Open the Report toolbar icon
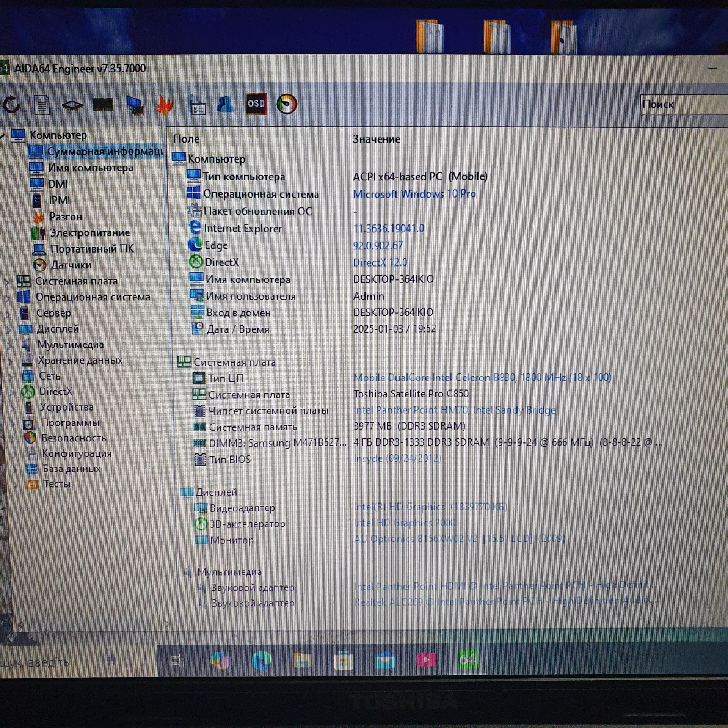 pyautogui.click(x=42, y=105)
